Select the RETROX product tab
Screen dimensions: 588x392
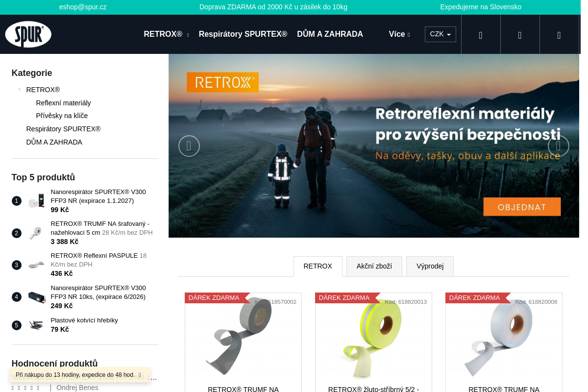pyautogui.click(x=318, y=267)
